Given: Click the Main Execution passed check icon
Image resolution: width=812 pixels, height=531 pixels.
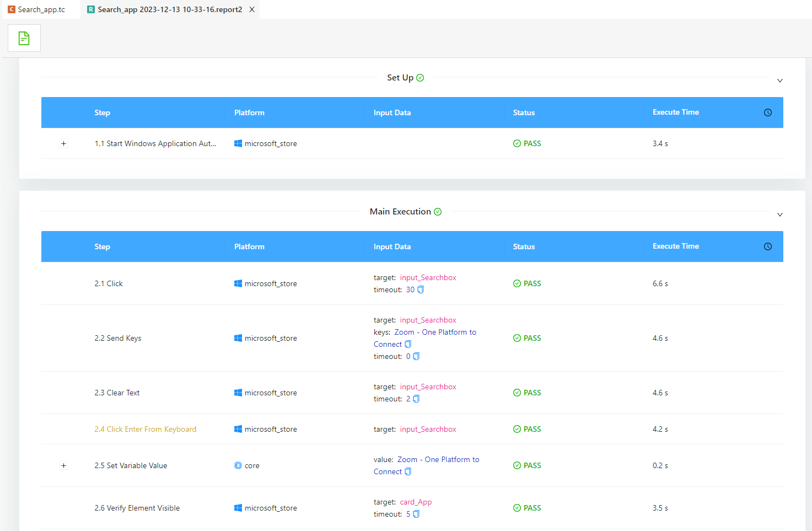Looking at the screenshot, I should tap(438, 212).
